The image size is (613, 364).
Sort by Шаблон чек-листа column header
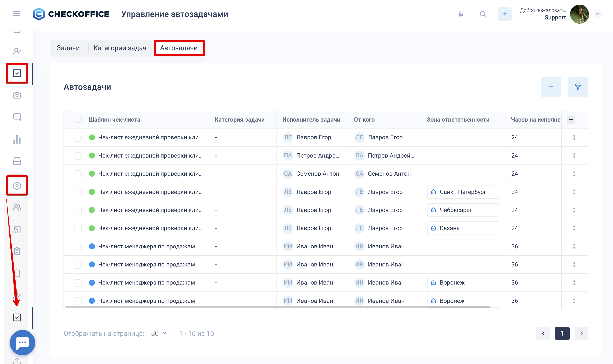[x=114, y=119]
